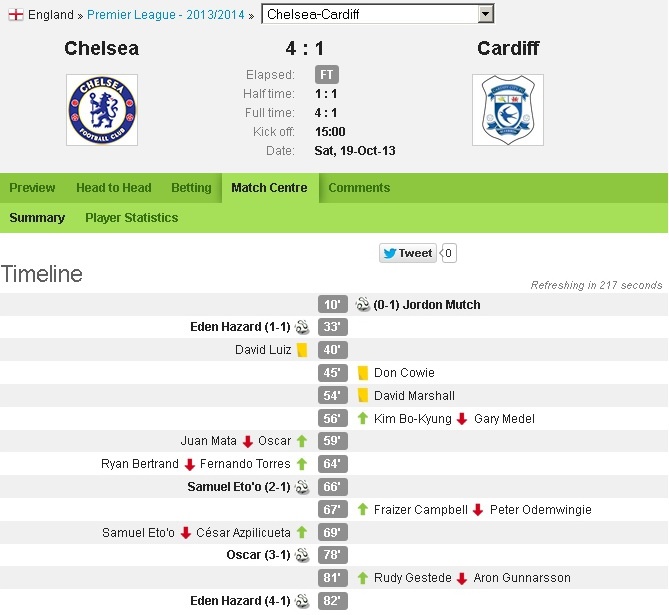669x615 pixels.
Task: Click the goal ball icon beside Oscar (3-1)
Action: (302, 555)
